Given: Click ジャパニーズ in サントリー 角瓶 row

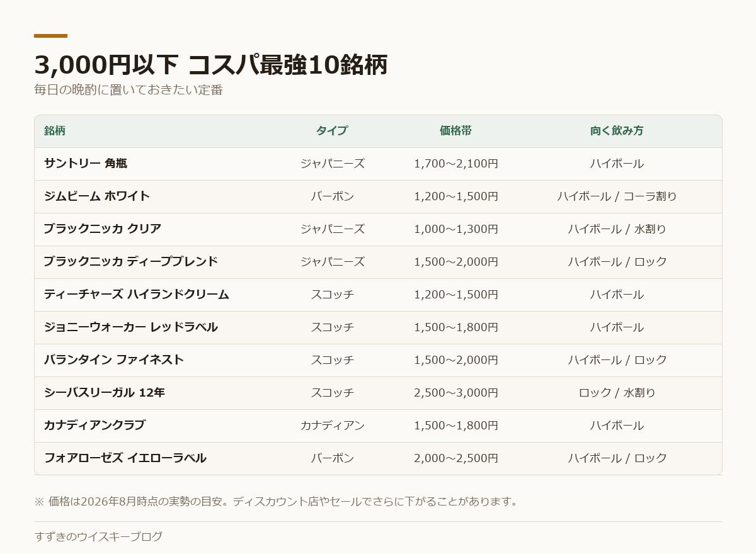Looking at the screenshot, I should (x=333, y=164).
